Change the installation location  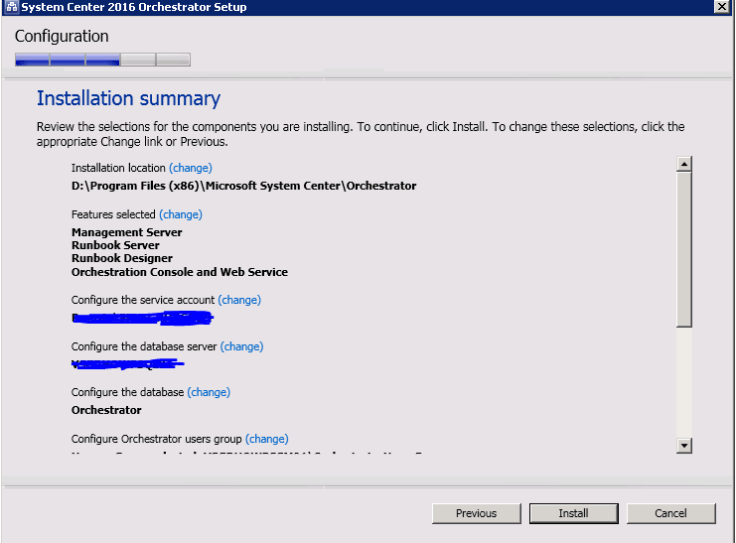(x=190, y=168)
